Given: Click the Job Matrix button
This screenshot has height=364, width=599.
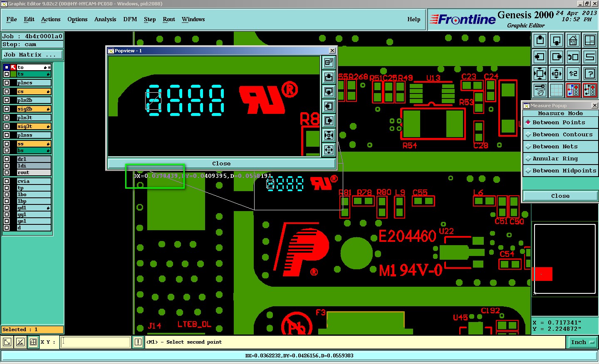Looking at the screenshot, I should point(32,55).
